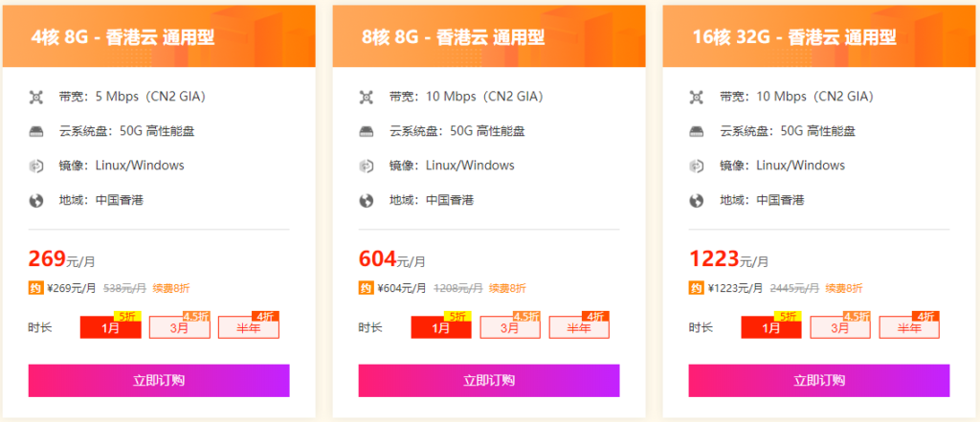Select 1月 duration for 16核 32G plan
This screenshot has width=980, height=422.
click(x=771, y=327)
